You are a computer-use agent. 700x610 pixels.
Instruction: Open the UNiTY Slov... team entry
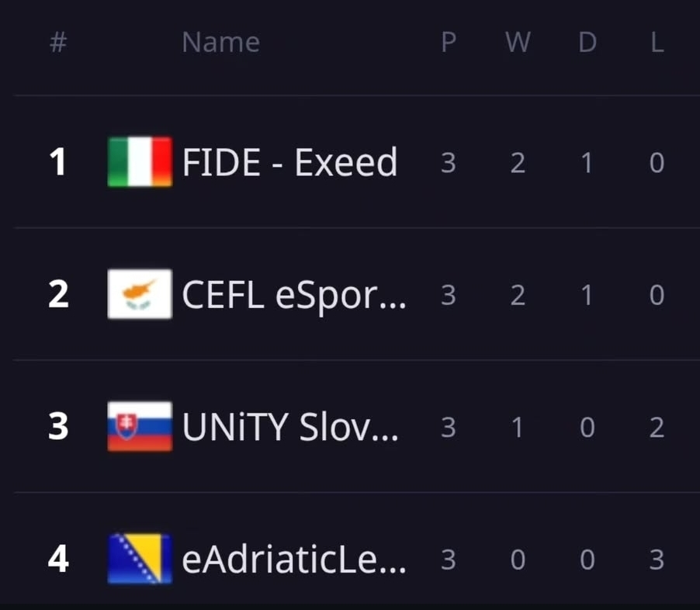[x=290, y=428]
